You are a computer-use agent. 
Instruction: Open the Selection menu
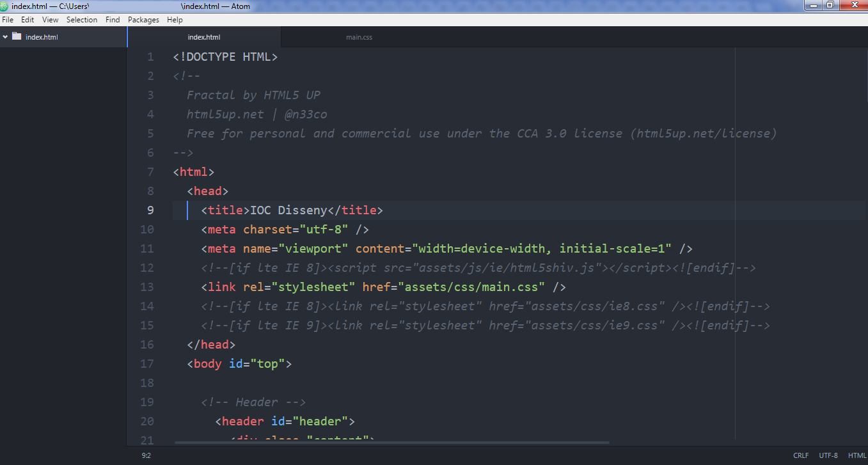82,20
